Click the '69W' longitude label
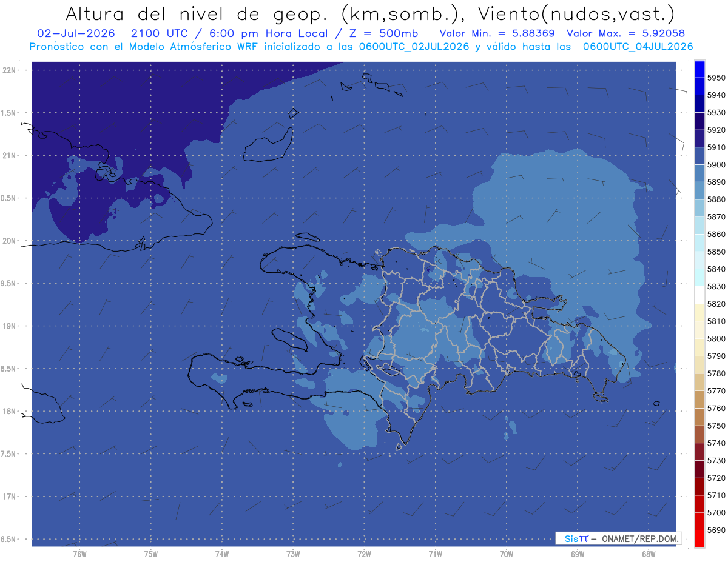The height and width of the screenshot is (562, 728). pyautogui.click(x=577, y=554)
